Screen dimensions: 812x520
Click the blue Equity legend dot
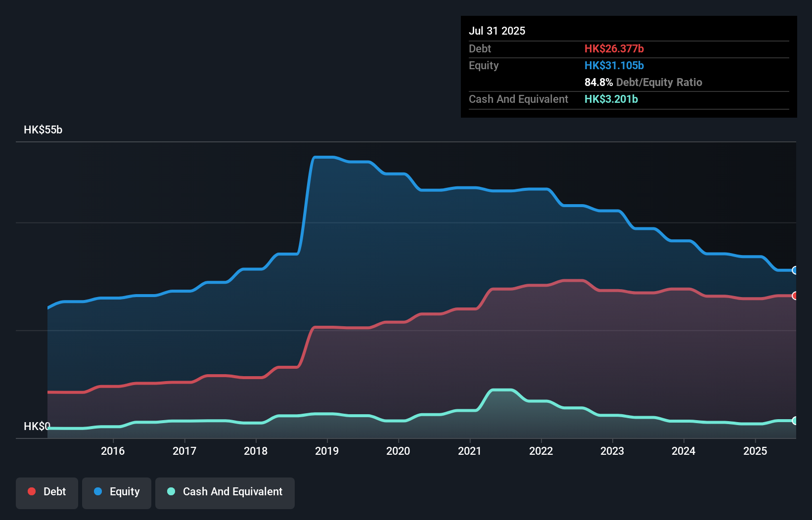click(97, 491)
